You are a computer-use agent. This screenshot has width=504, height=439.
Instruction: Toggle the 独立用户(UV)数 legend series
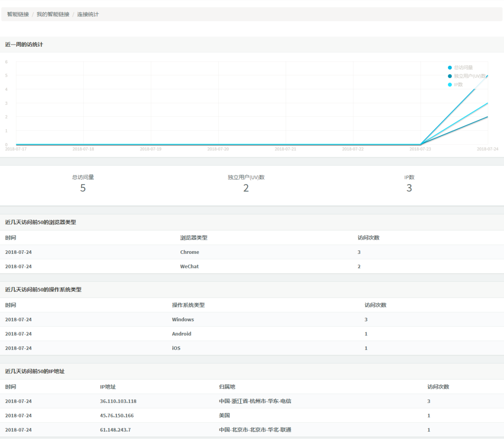tap(470, 76)
